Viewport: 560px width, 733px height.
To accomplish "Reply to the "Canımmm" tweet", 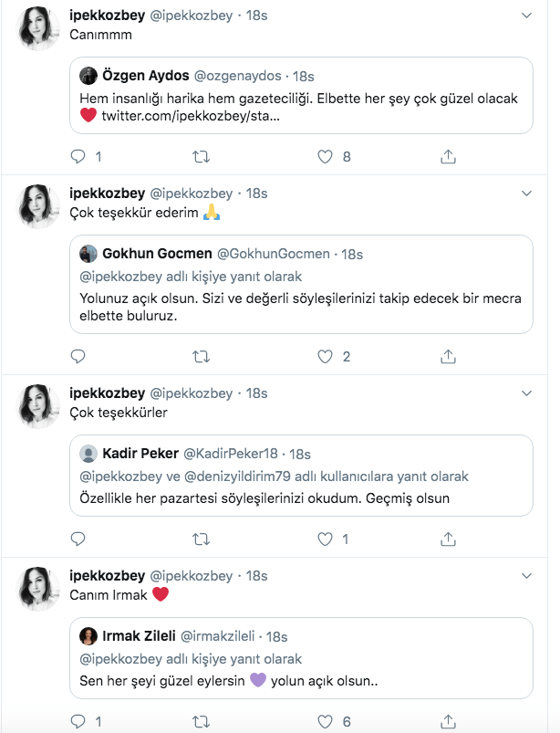I will pyautogui.click(x=77, y=155).
